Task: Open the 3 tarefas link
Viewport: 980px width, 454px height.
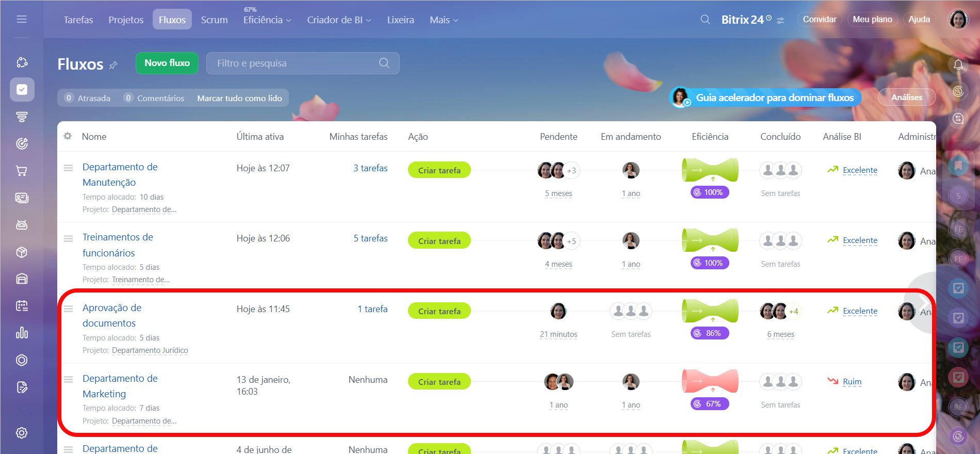Action: (x=370, y=168)
